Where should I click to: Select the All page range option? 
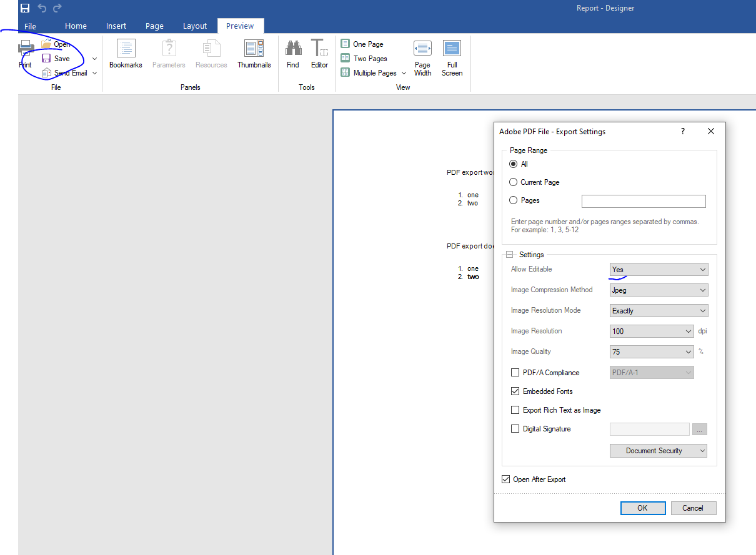(x=514, y=164)
